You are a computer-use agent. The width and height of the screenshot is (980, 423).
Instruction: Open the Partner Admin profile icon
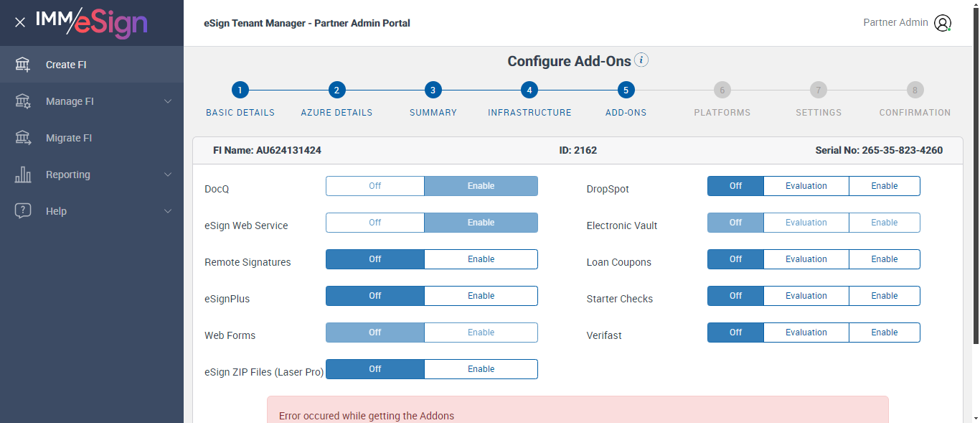point(942,23)
